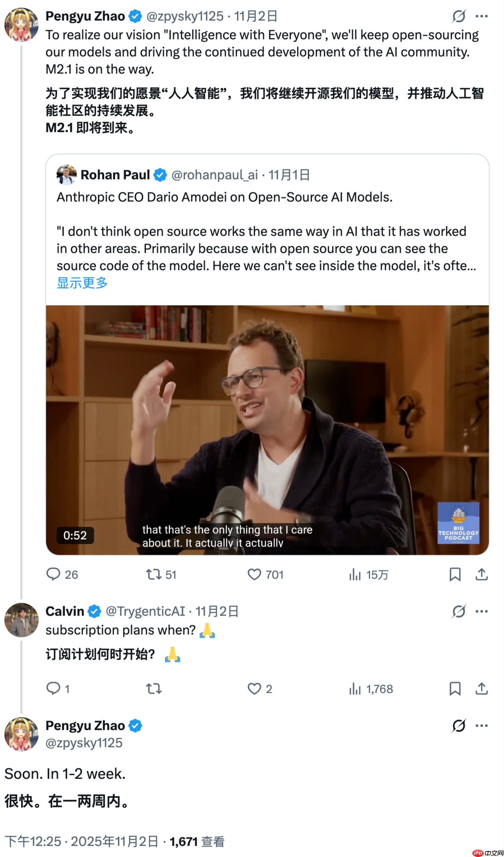This screenshot has width=504, height=857.
Task: Retweet Calvin's subscription plans tweet
Action: (x=154, y=688)
